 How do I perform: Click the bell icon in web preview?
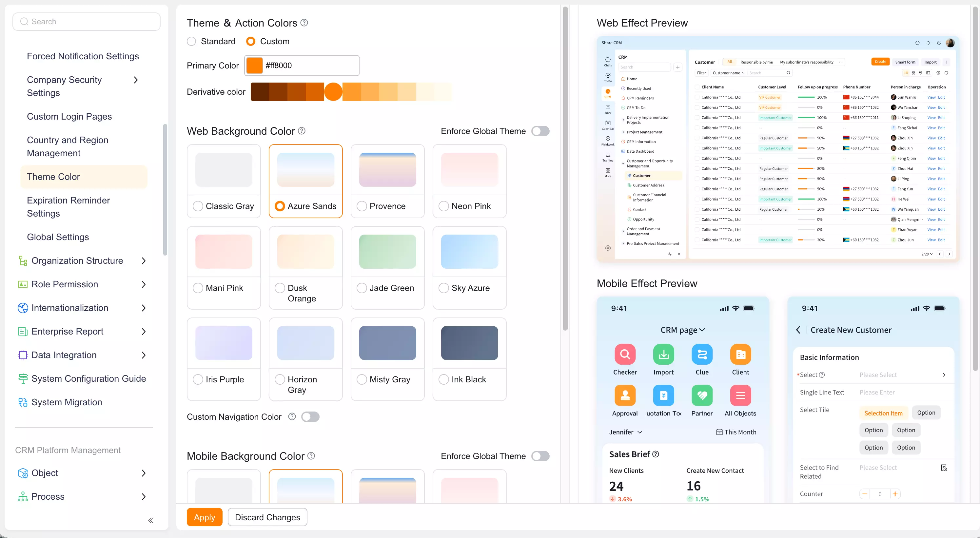(x=928, y=43)
